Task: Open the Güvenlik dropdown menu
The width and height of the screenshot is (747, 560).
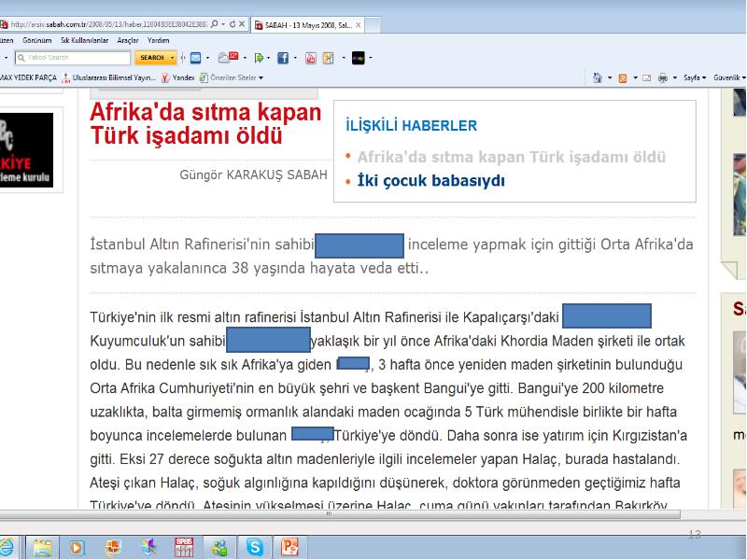Action: 729,77
